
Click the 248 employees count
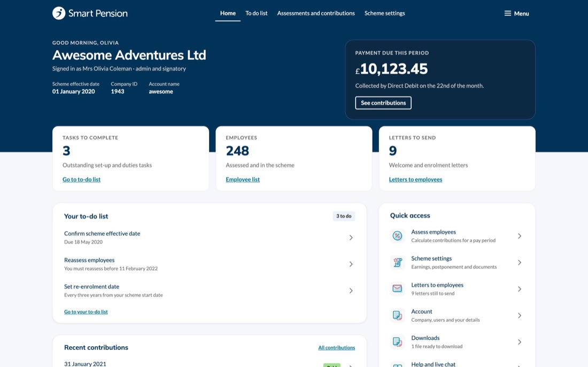(237, 151)
